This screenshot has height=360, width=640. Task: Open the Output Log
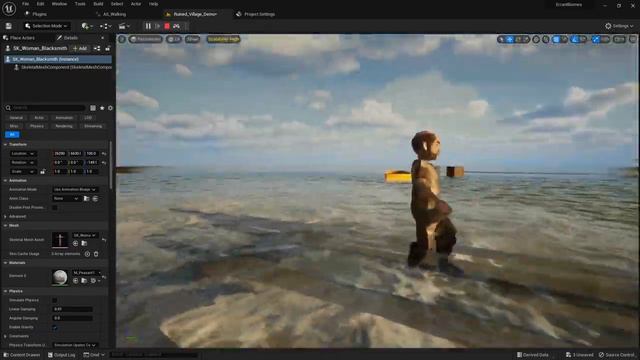(x=62, y=355)
